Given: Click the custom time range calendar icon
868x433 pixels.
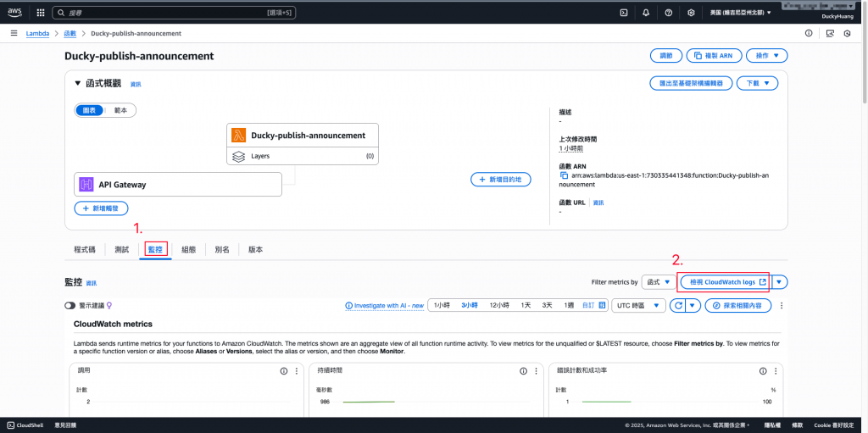Looking at the screenshot, I should coord(602,305).
